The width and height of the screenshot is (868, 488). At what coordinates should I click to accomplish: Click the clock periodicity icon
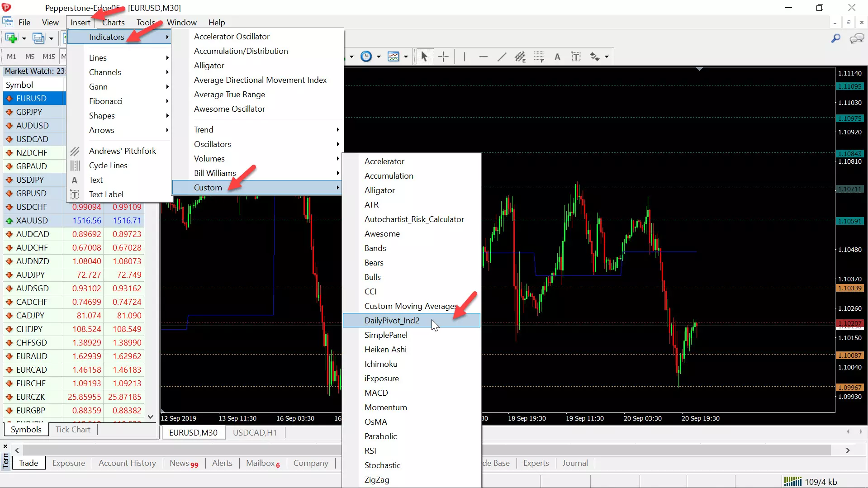(366, 57)
